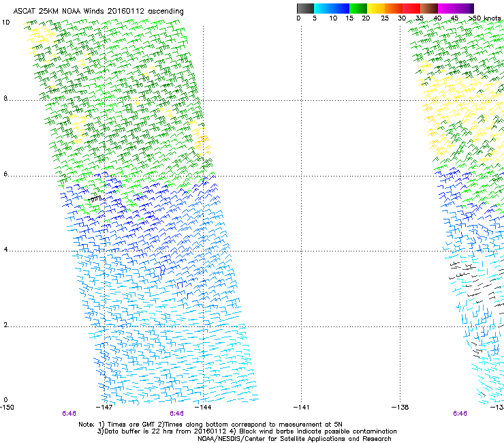Click the magenta 40–45 knots color segment
The height and width of the screenshot is (443, 504).
click(447, 8)
